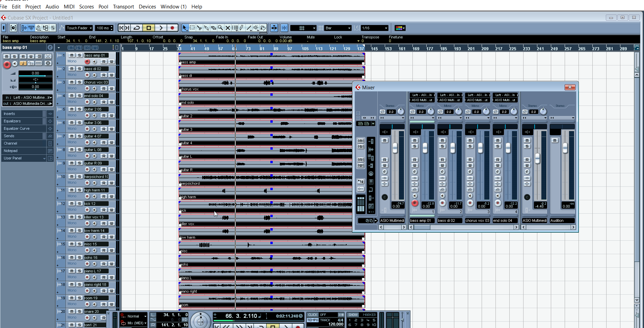Viewport: 644px width, 328px height.
Task: Open the color selector dropdown in toolbar
Action: (400, 28)
